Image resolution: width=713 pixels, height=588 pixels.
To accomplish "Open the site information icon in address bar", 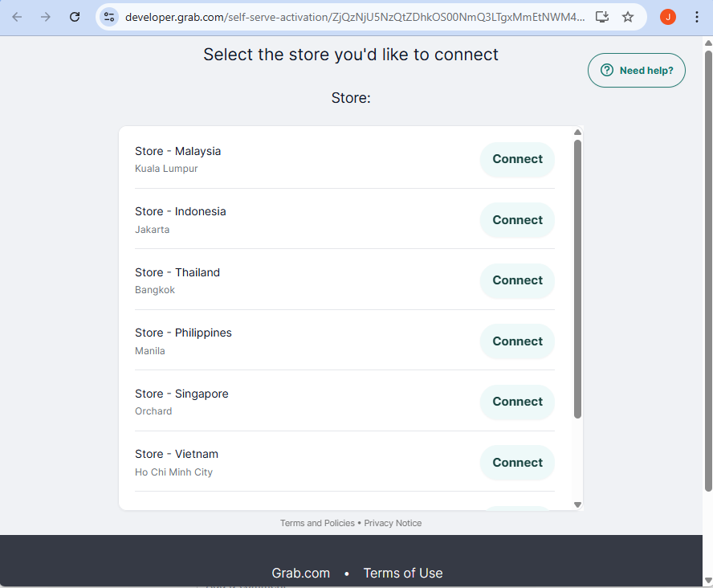I will click(x=109, y=17).
